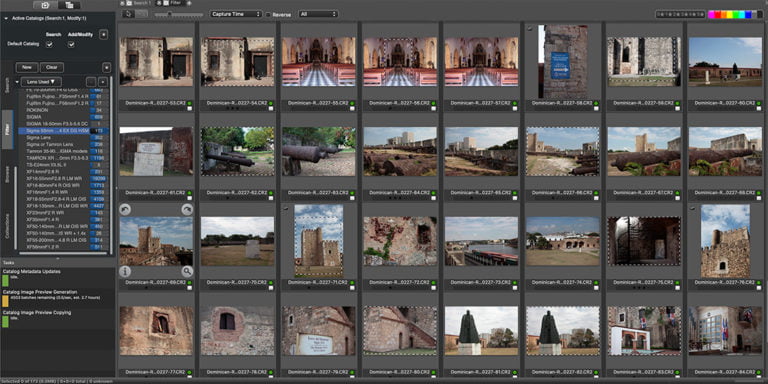The height and width of the screenshot is (384, 768).
Task: Click the green status dot on 0227-53.CR2
Action: 189,103
